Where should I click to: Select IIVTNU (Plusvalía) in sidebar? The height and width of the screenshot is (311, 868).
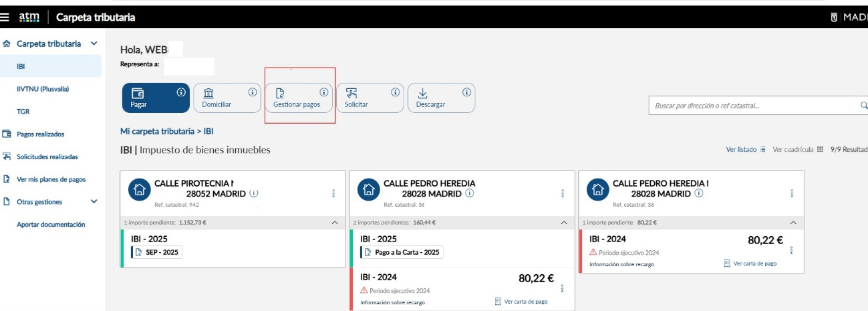pyautogui.click(x=43, y=88)
